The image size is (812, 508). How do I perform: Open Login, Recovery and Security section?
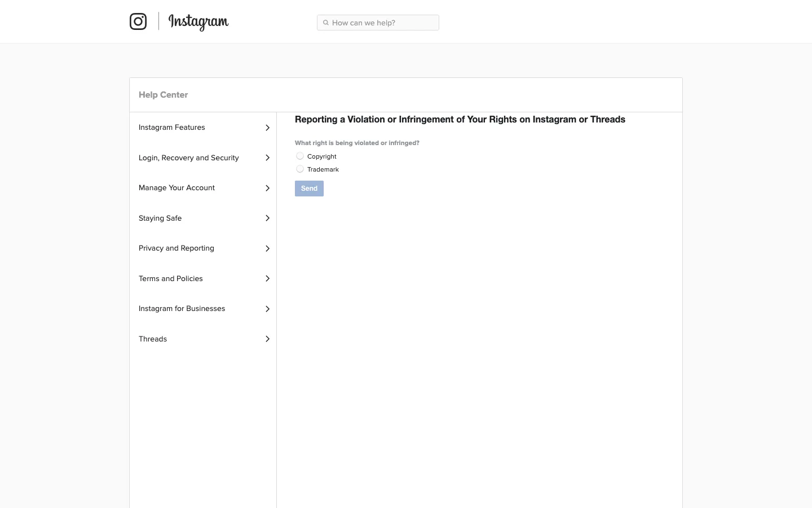[203, 157]
